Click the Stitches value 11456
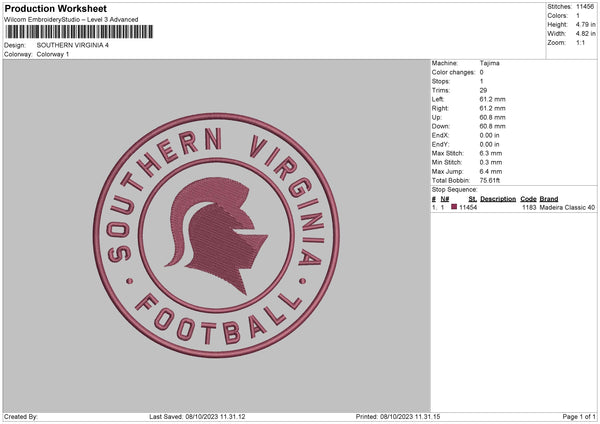Screen dimensions: 600x424 coord(585,7)
